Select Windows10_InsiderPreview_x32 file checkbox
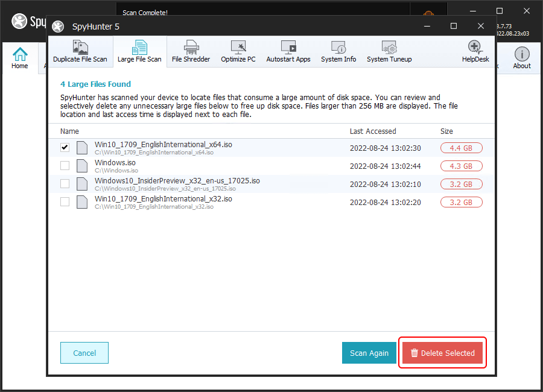The height and width of the screenshot is (392, 543). click(x=65, y=184)
